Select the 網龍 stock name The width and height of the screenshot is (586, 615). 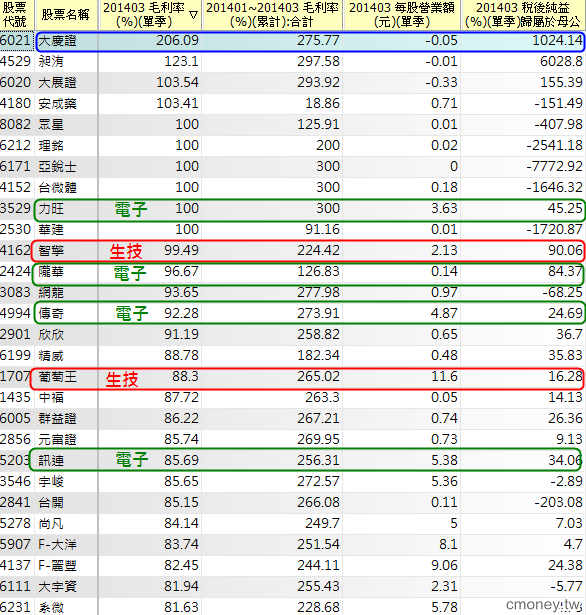pyautogui.click(x=51, y=293)
